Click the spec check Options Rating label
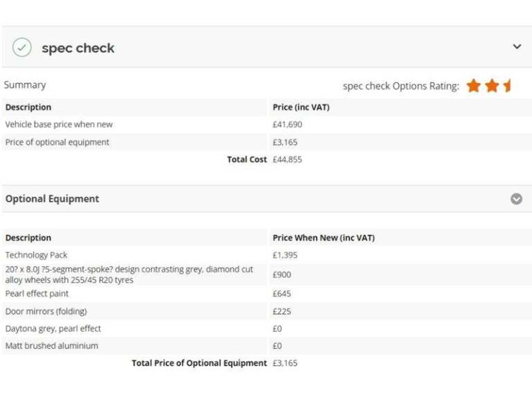Screen dimensions: 532x399 click(x=401, y=86)
